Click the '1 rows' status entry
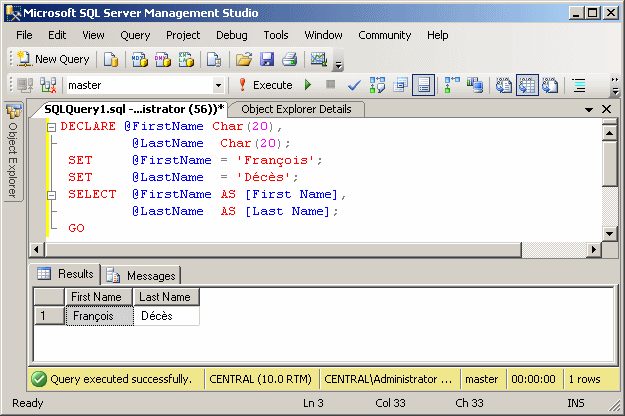Screen dimensions: 625x416 click(584, 379)
